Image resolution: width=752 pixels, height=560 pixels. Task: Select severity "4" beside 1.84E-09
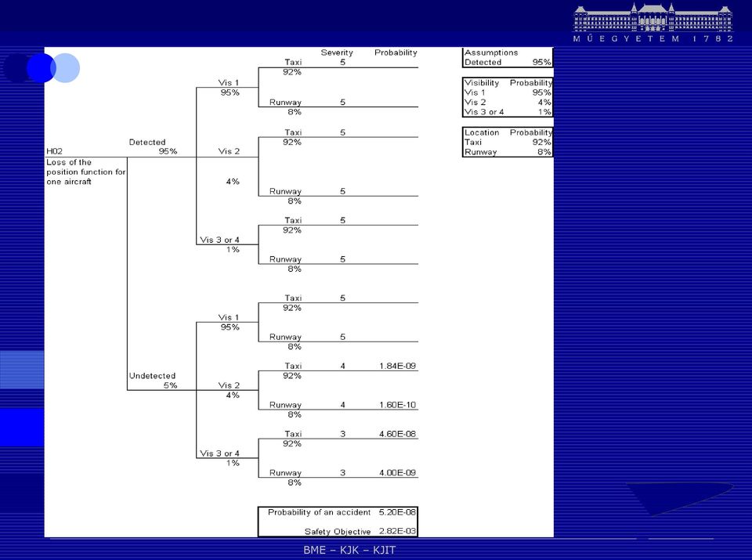point(342,367)
